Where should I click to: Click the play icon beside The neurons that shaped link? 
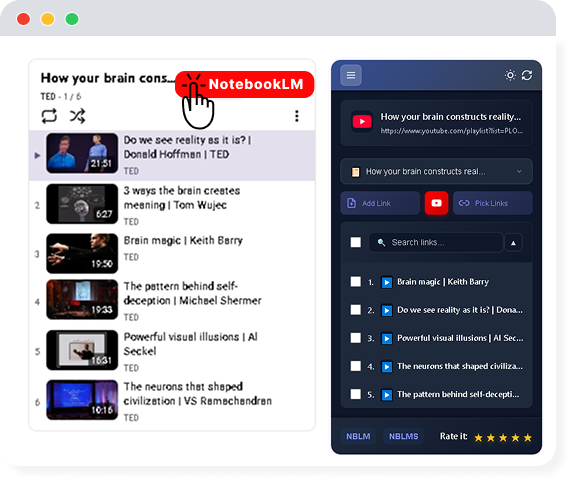(x=387, y=366)
